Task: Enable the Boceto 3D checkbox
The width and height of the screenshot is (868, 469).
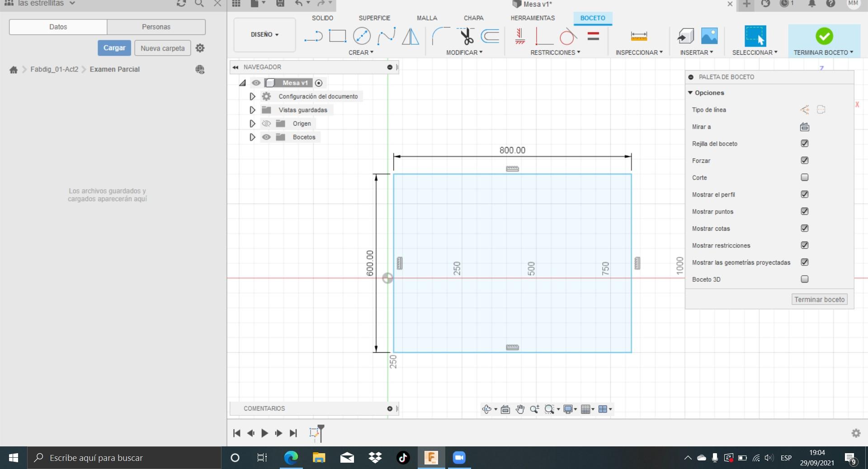Action: 804,279
